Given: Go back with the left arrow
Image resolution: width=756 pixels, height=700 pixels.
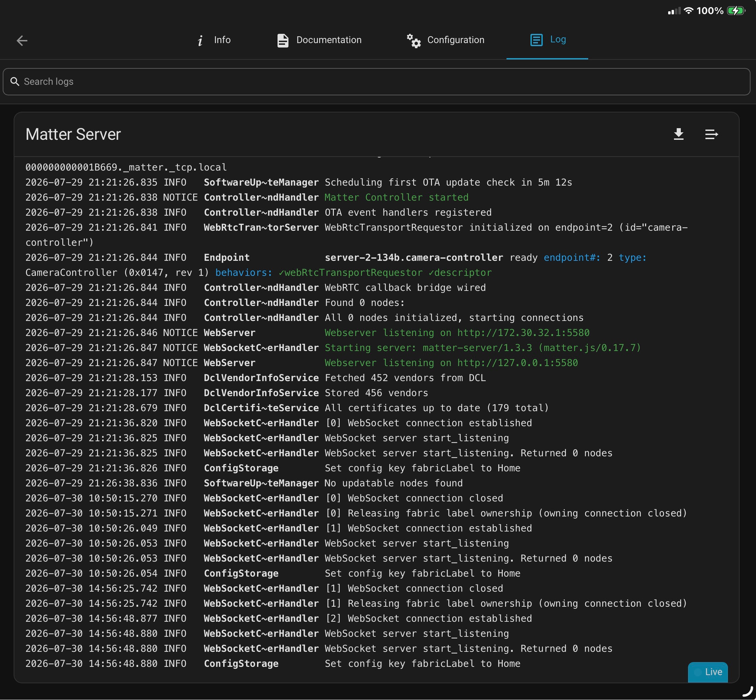Looking at the screenshot, I should click(x=22, y=40).
